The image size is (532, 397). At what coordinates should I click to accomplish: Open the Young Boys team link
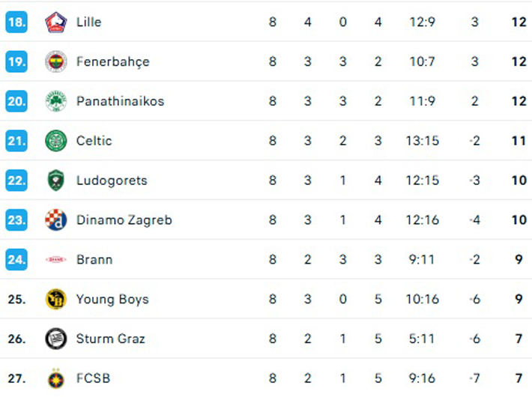pos(112,299)
